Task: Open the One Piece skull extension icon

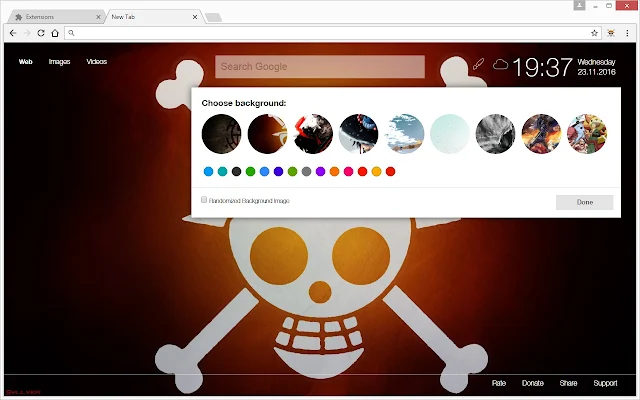Action: click(611, 33)
